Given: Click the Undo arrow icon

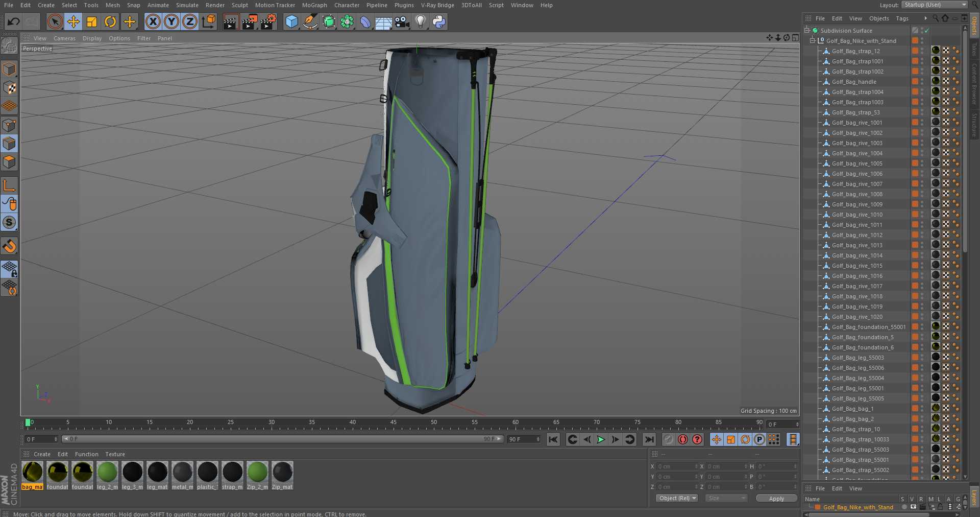Looking at the screenshot, I should point(14,21).
